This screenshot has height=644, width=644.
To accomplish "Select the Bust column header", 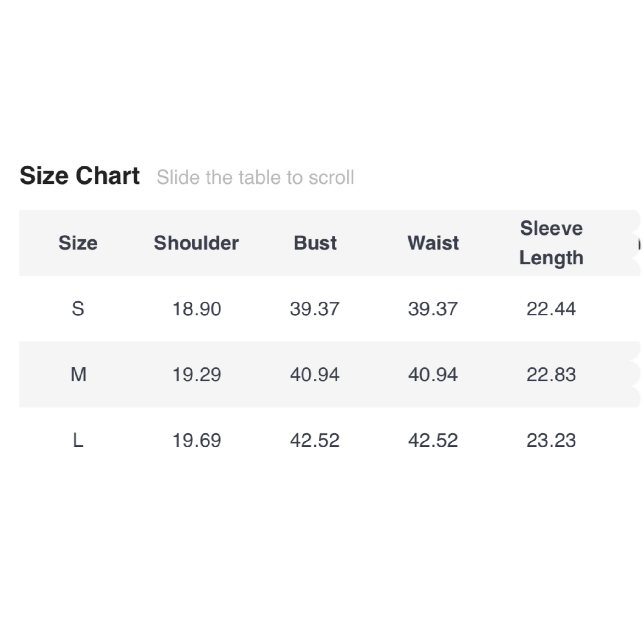I will 315,243.
